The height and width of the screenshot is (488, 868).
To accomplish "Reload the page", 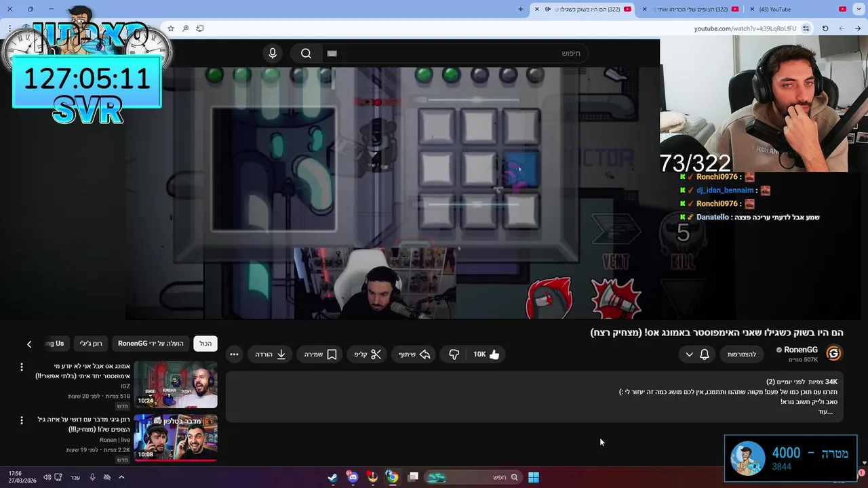I will coord(825,28).
